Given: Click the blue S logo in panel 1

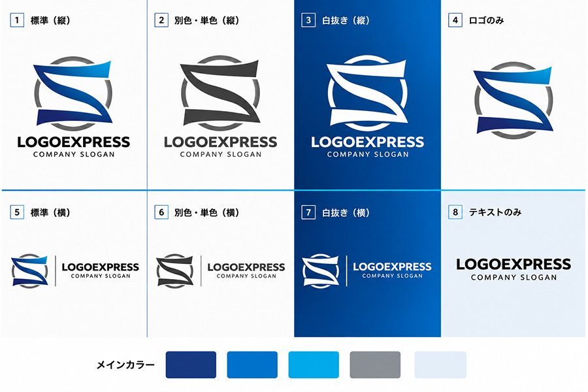Looking at the screenshot, I should coord(73,93).
